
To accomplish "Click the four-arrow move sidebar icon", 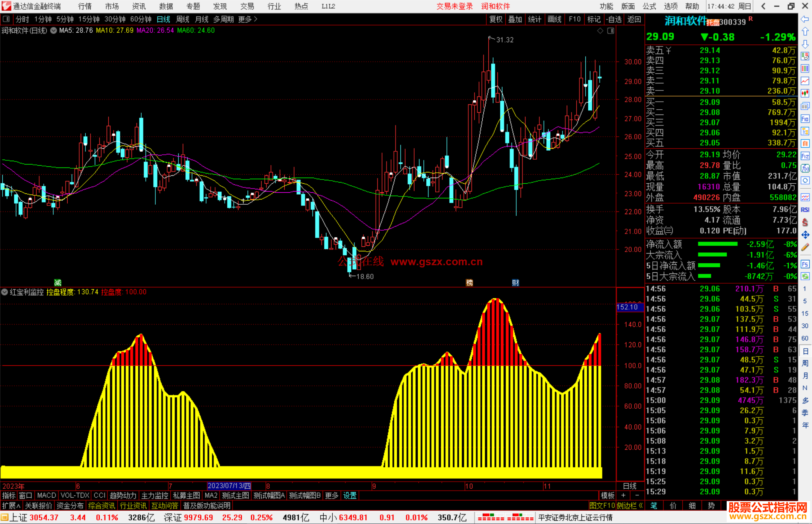I will 805,235.
